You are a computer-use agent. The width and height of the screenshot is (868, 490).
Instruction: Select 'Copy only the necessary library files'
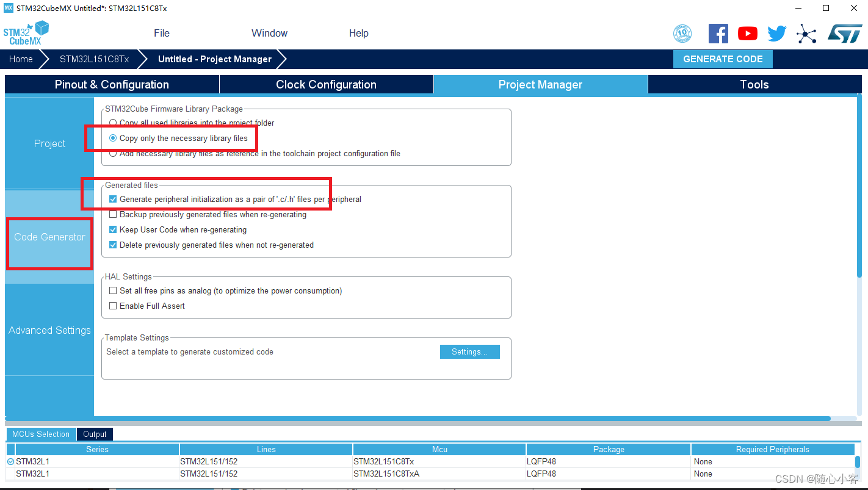(113, 138)
